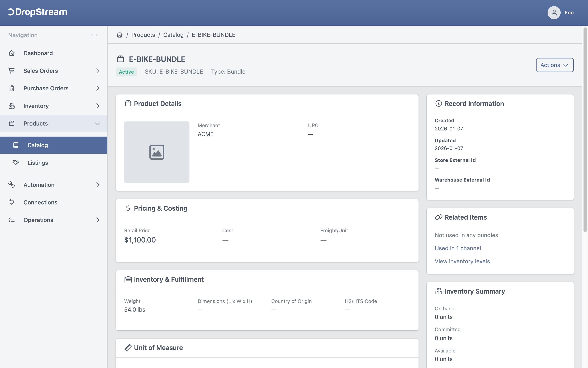This screenshot has width=588, height=368.
Task: Click the warehouse icon in Inventory & Fulfillment
Action: click(x=128, y=279)
